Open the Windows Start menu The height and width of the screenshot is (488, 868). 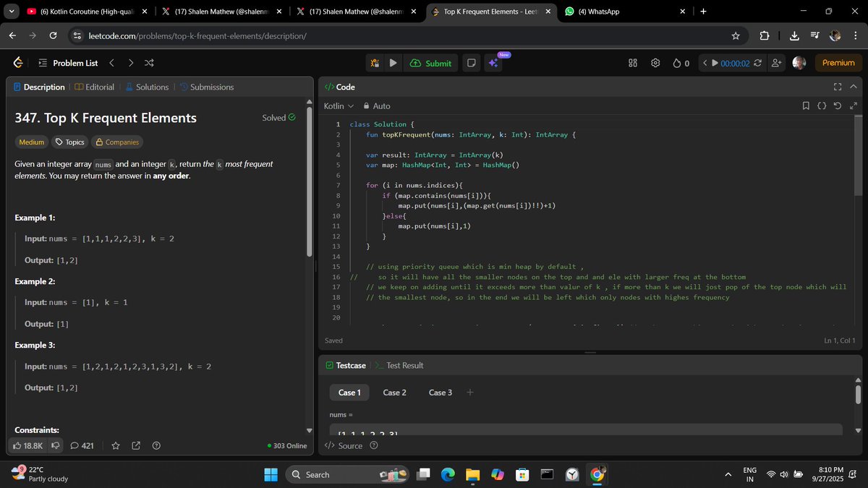(x=271, y=474)
